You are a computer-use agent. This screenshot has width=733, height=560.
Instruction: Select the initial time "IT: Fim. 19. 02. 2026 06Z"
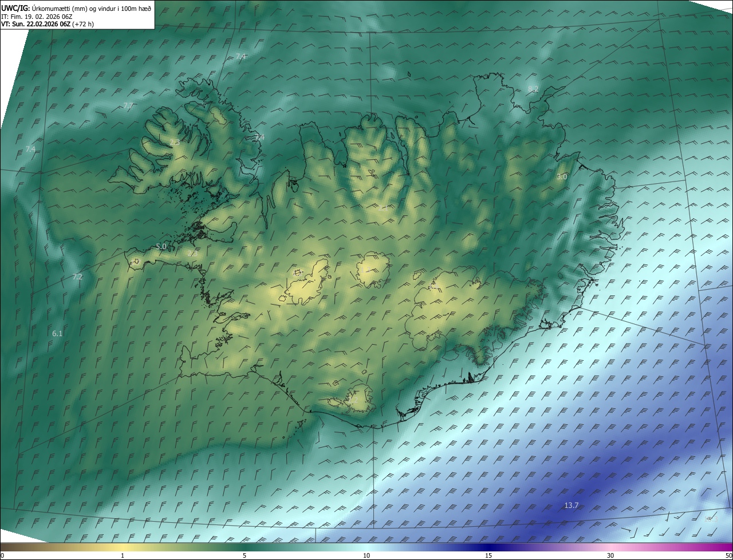(x=38, y=16)
